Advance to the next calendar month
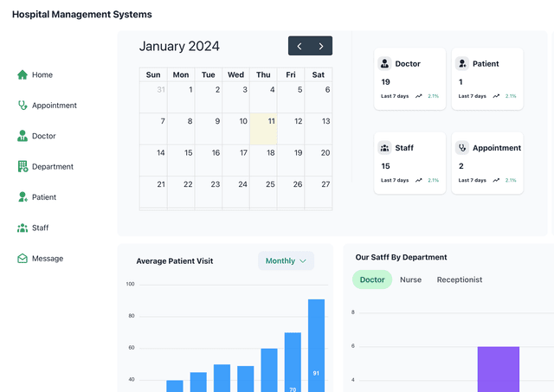This screenshot has height=392, width=554. point(321,46)
